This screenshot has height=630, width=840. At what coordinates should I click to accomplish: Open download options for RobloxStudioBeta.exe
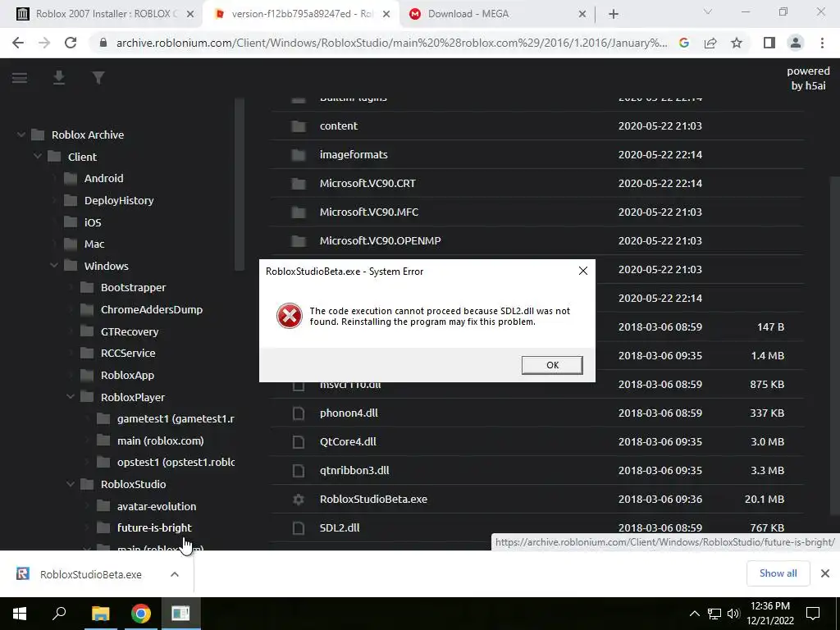174,574
